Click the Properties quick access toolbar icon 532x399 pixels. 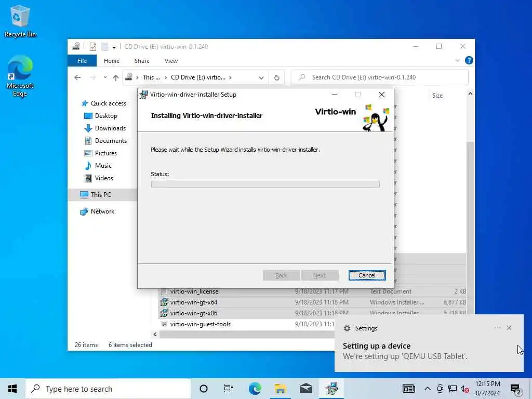[x=92, y=46]
